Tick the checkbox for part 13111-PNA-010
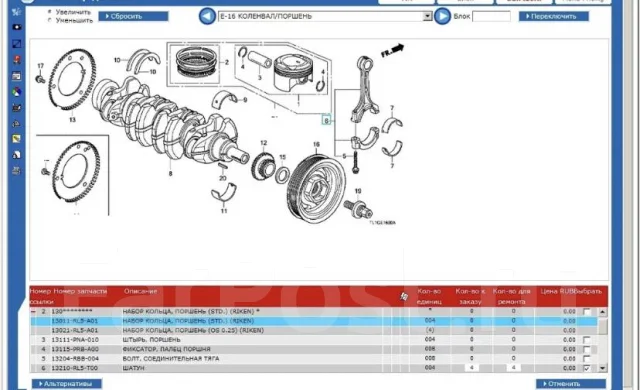Image resolution: width=640 pixels, height=390 pixels. click(x=587, y=340)
